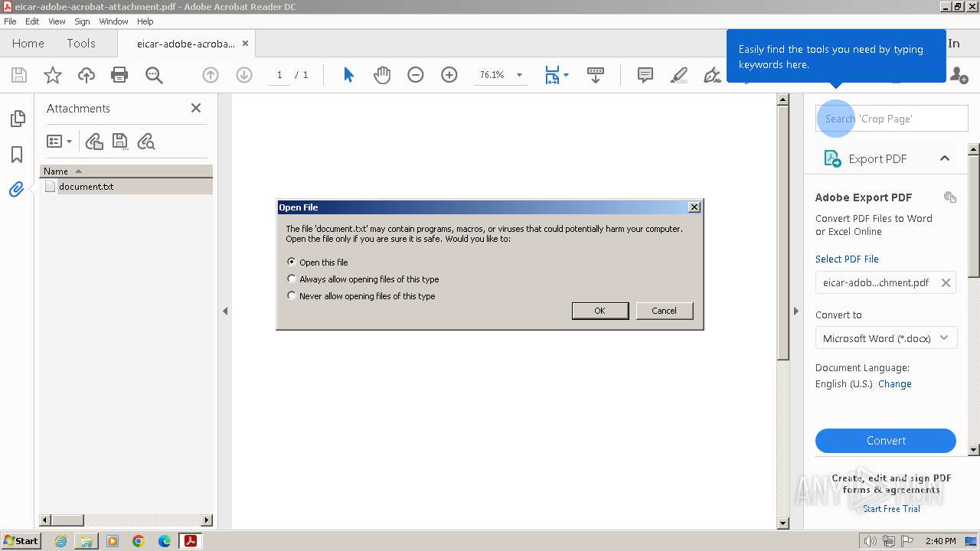The width and height of the screenshot is (980, 551).
Task: Open Chrome from taskbar
Action: pos(139,541)
